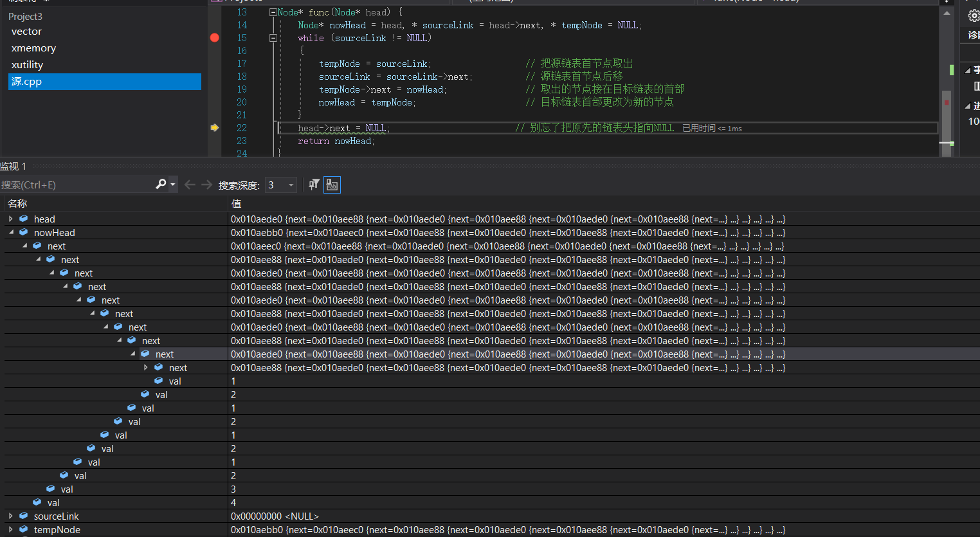The width and height of the screenshot is (980, 537).
Task: Click the value 4 in the val row
Action: point(233,503)
